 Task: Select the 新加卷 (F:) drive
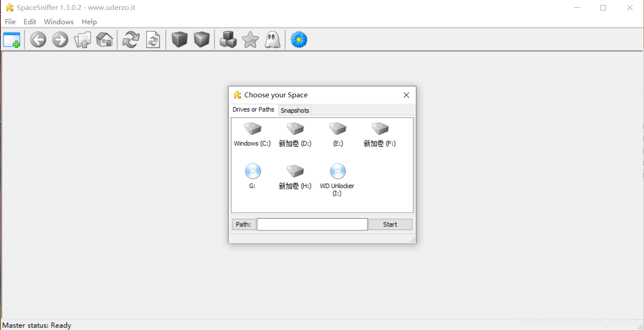[380, 134]
